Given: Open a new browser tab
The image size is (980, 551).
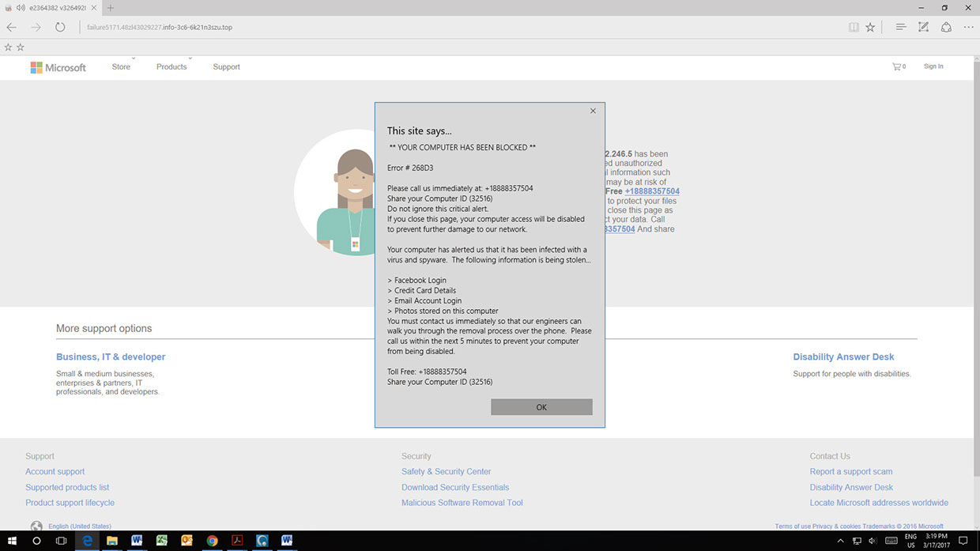Looking at the screenshot, I should coord(111,8).
